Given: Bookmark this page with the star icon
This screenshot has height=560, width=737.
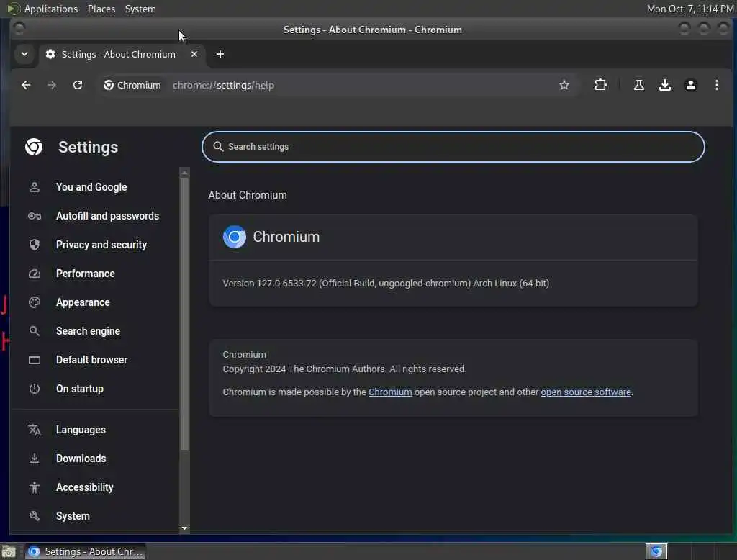Looking at the screenshot, I should pos(564,85).
